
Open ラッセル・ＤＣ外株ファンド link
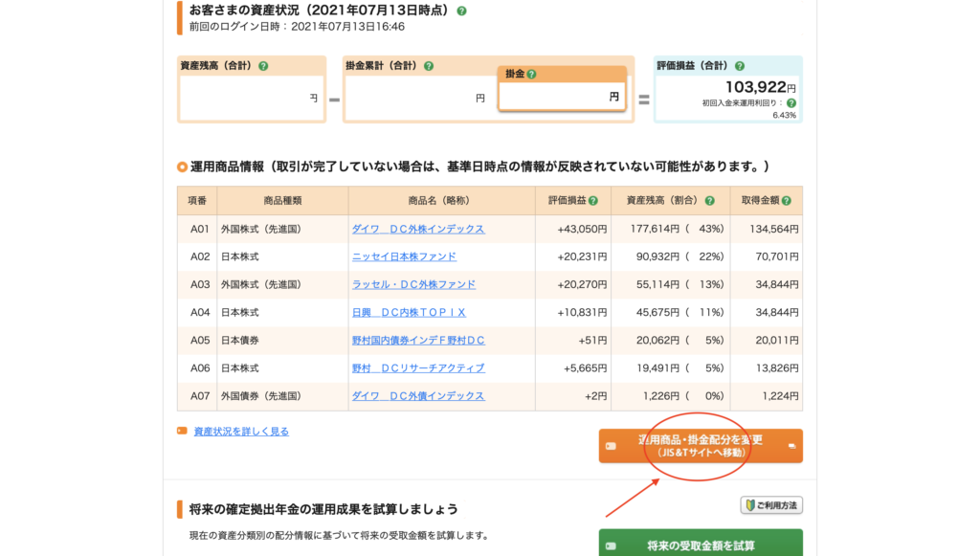tap(413, 284)
